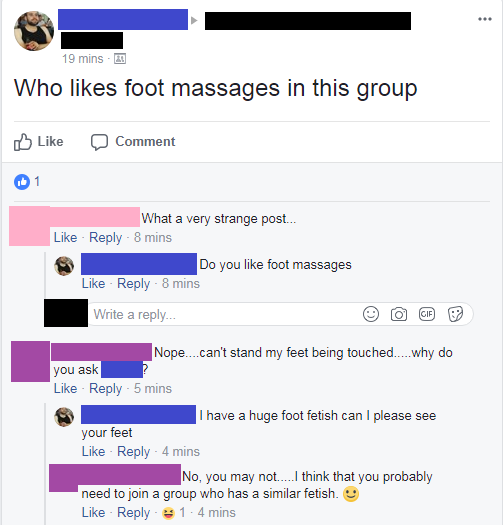Open the sticker picker icon
Viewport: 503px width, 525px height.
pos(455,314)
